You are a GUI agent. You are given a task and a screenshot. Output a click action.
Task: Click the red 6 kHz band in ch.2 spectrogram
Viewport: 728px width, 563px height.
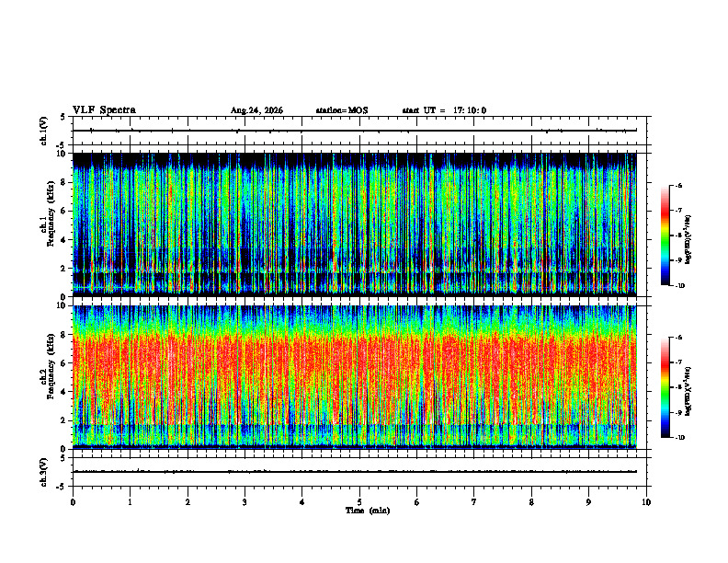[355, 362]
